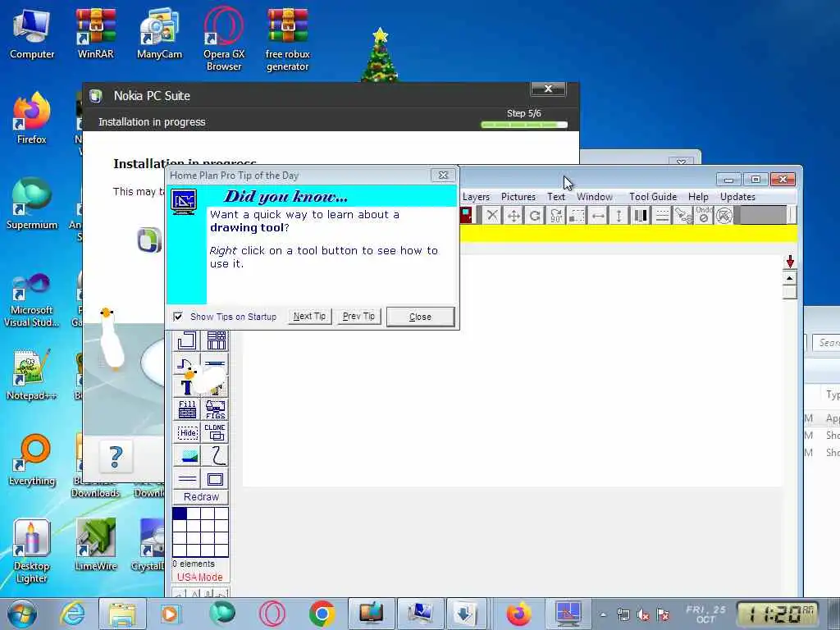Image resolution: width=840 pixels, height=630 pixels.
Task: Open the Window menu
Action: (x=595, y=197)
